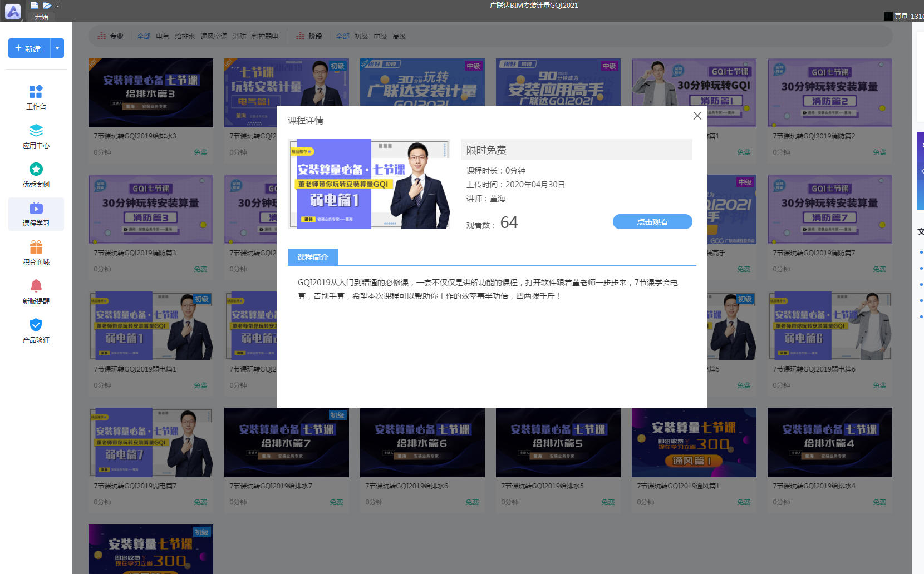Filter specialty by 给排水
924x574 pixels.
pos(185,37)
